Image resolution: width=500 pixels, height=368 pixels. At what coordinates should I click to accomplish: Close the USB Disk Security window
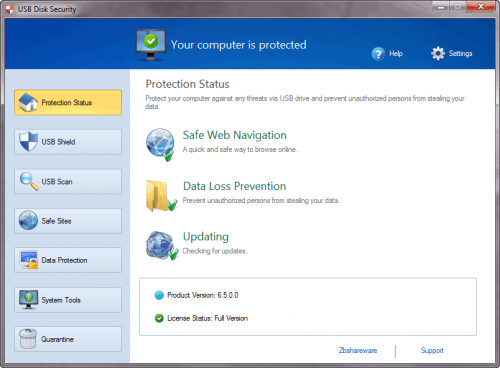coord(481,7)
